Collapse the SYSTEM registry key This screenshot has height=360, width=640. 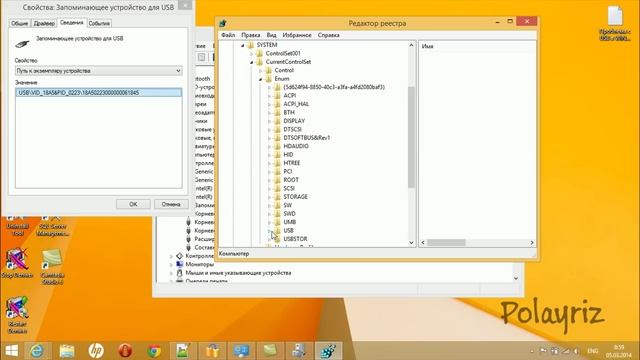coord(242,45)
